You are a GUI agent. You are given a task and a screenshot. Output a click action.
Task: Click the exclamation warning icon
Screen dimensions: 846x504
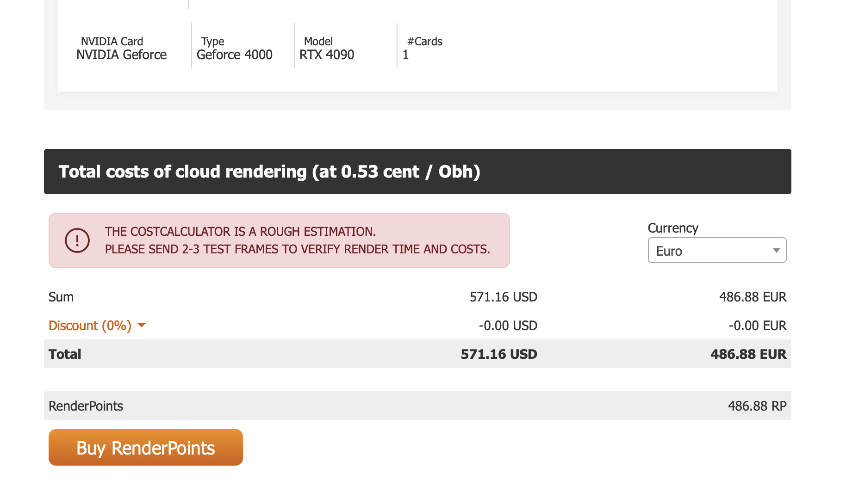coord(77,240)
